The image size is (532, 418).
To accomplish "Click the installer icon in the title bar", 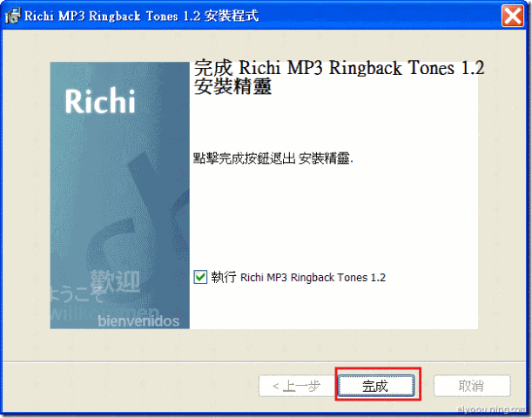I will click(x=13, y=16).
